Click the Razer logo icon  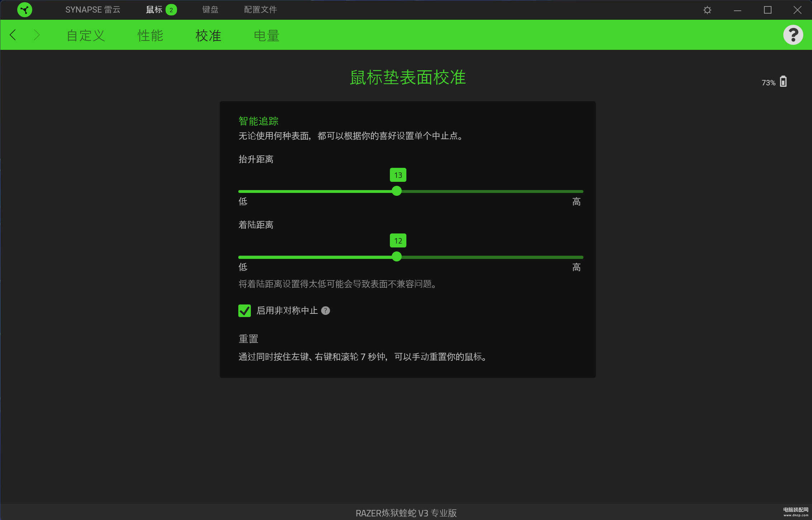tap(25, 10)
